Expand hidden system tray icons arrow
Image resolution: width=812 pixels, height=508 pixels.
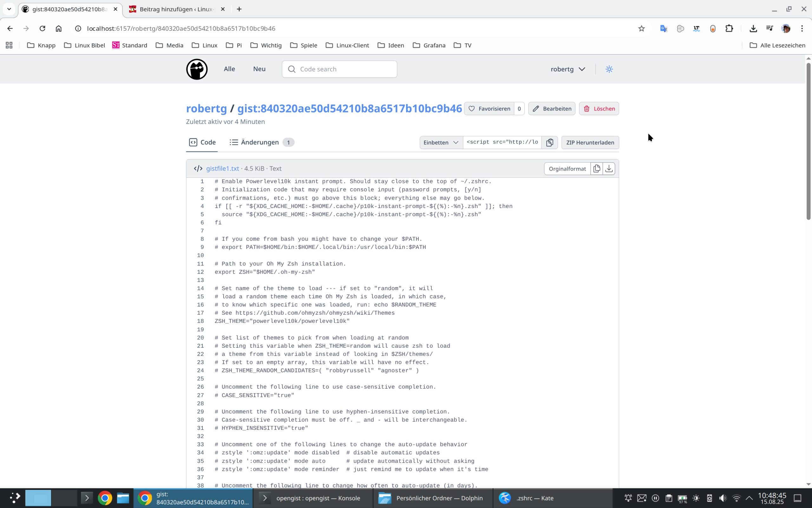tap(749, 498)
